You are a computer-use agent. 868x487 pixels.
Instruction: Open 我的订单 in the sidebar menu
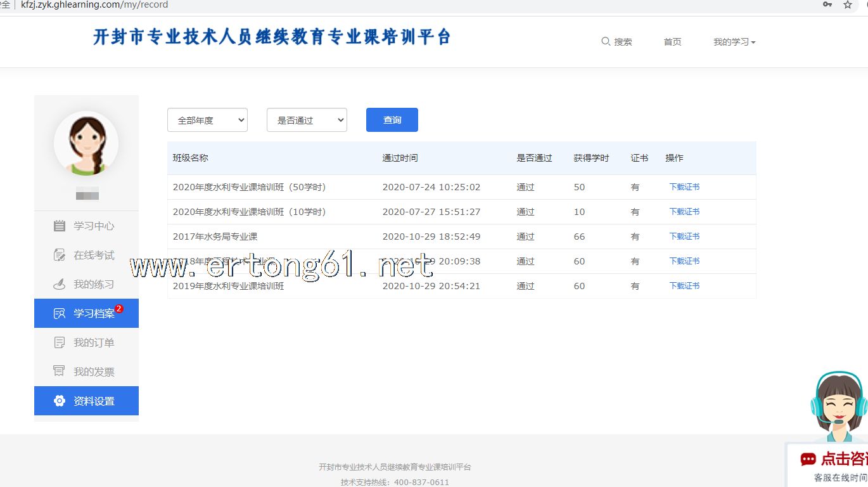coord(94,343)
